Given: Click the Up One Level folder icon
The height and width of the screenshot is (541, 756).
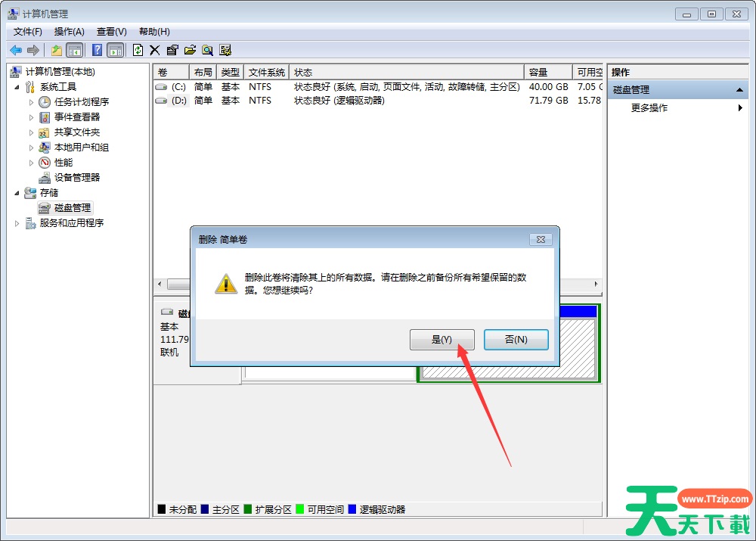Looking at the screenshot, I should [57, 50].
